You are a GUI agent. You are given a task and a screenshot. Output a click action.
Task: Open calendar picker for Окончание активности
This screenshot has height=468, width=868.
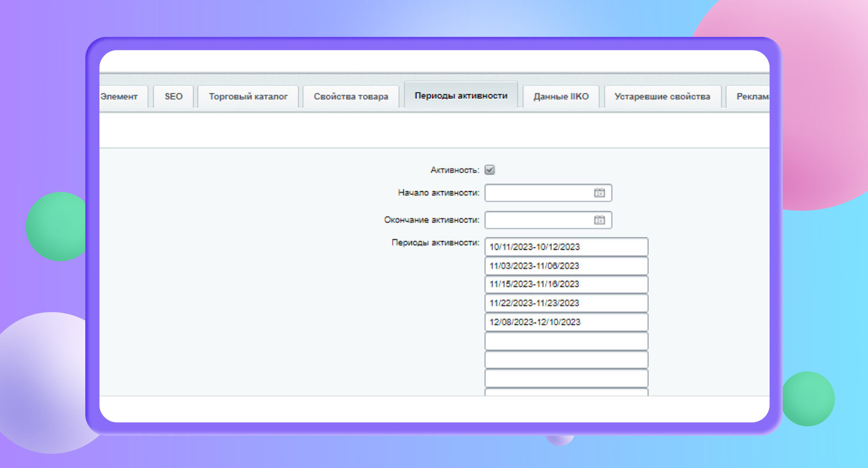coord(599,220)
